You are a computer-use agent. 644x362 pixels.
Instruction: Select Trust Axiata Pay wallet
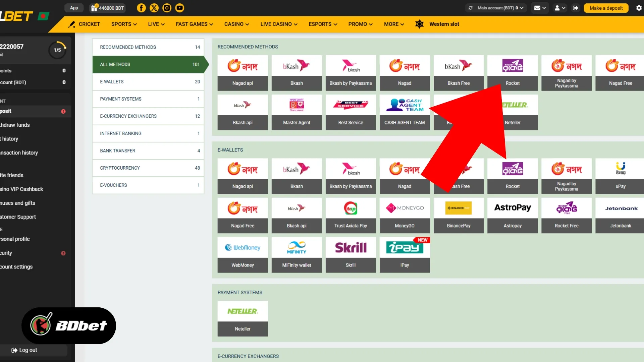[351, 216]
